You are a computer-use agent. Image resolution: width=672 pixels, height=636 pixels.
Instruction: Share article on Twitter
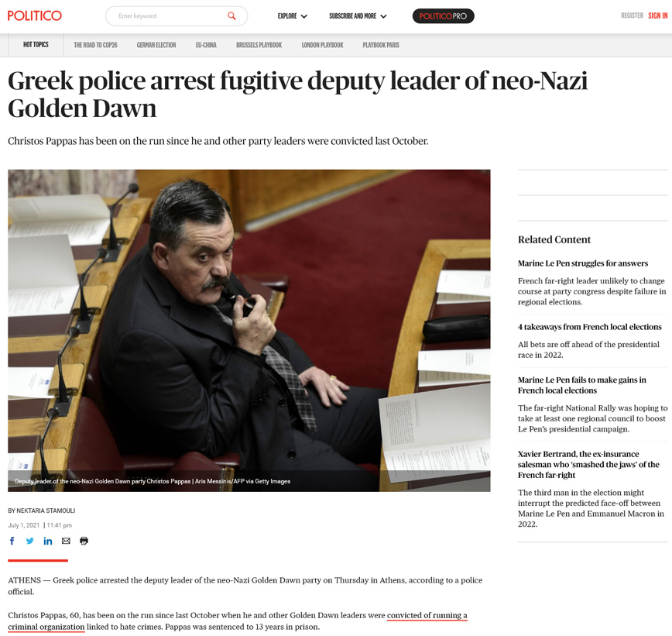[x=29, y=541]
